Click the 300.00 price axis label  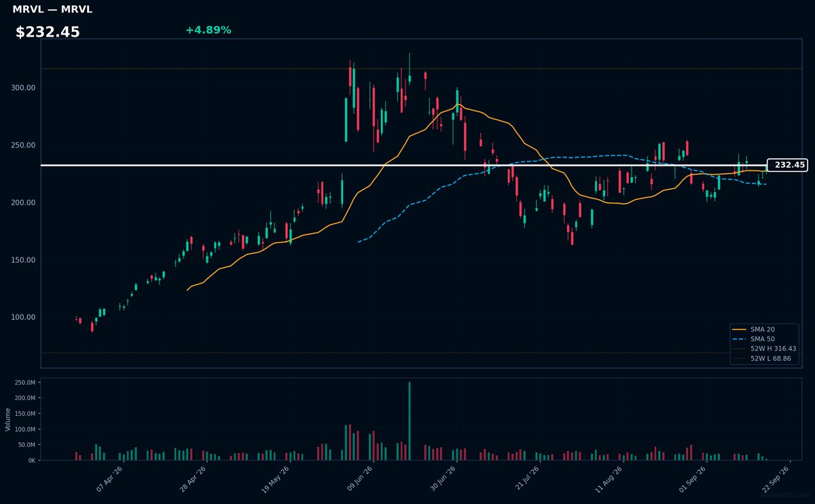click(x=24, y=88)
